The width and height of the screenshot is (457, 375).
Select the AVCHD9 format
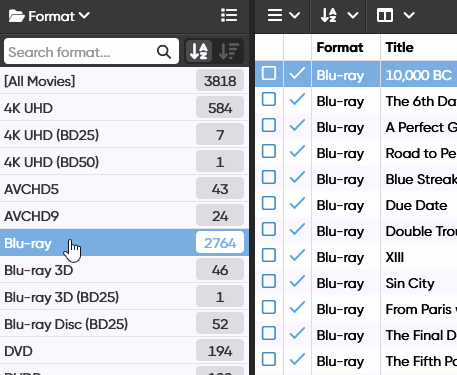pos(124,216)
